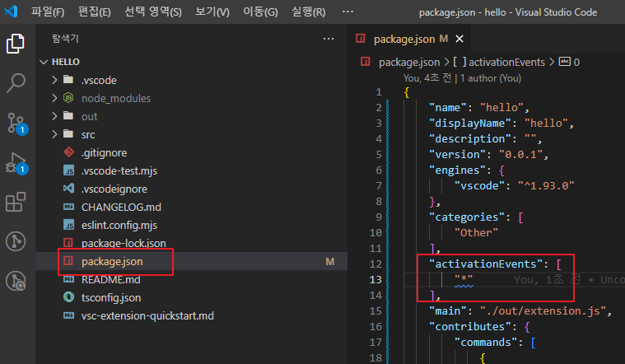Open the Git Graph activity icon
Viewport: 625px width, 364px height.
click(16, 241)
